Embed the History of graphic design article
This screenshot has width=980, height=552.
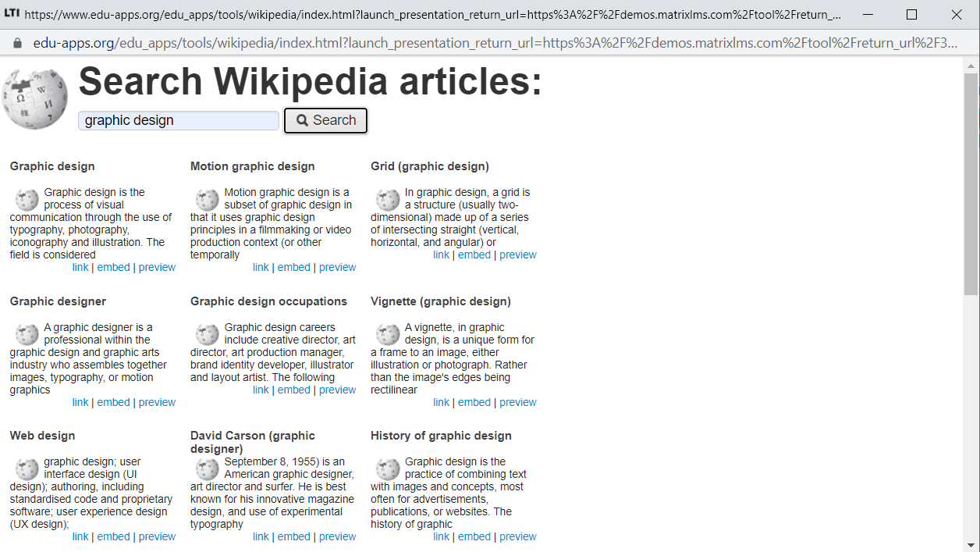click(x=474, y=536)
